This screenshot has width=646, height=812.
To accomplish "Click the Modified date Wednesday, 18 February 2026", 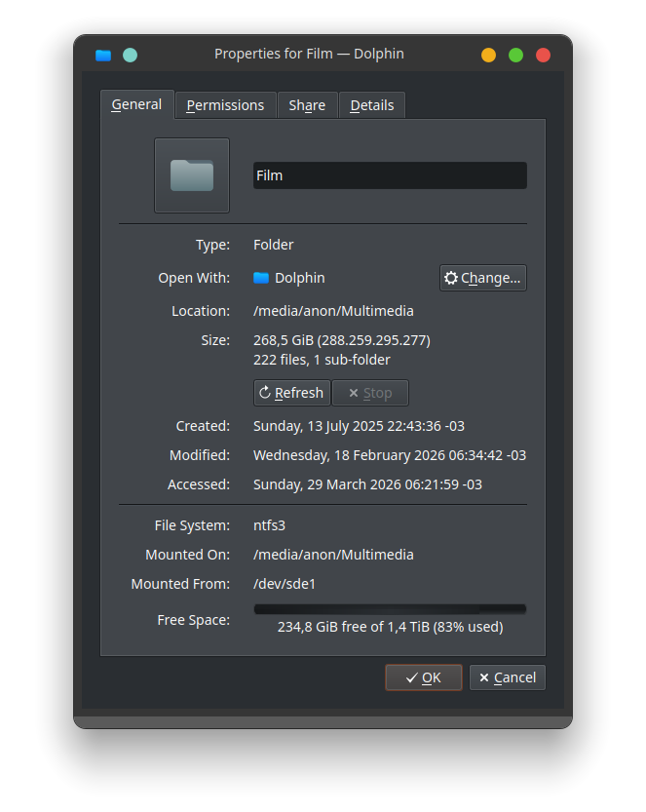I will tap(390, 455).
